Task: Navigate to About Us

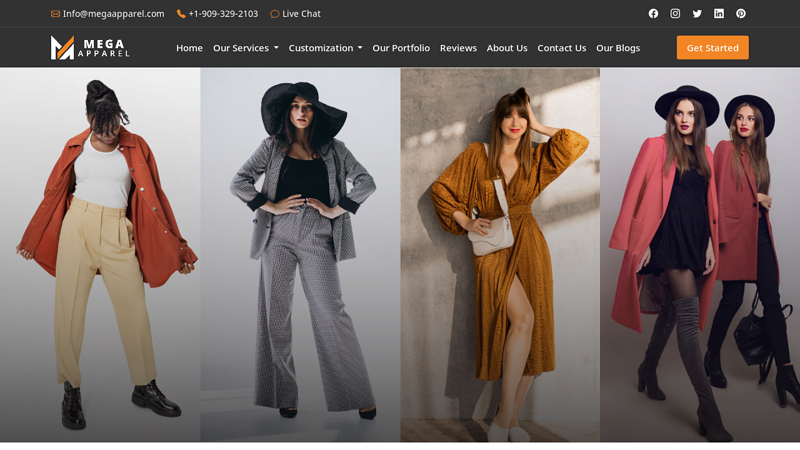Action: [x=507, y=48]
